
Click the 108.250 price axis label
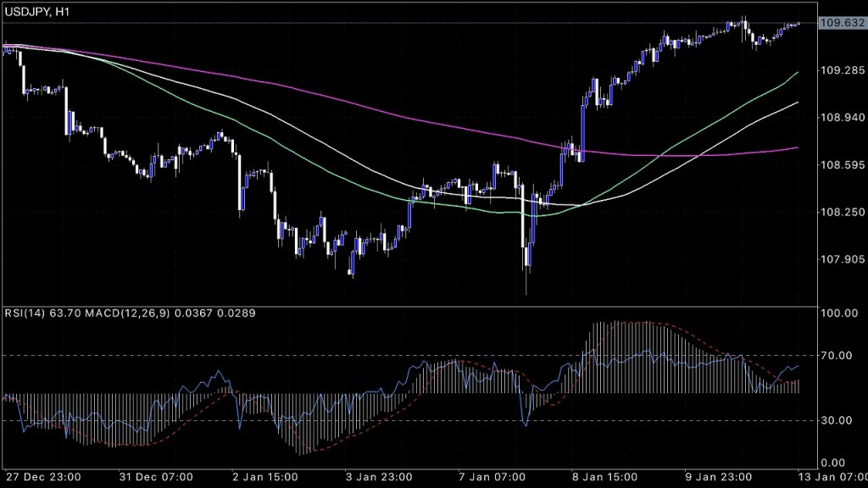pyautogui.click(x=836, y=213)
